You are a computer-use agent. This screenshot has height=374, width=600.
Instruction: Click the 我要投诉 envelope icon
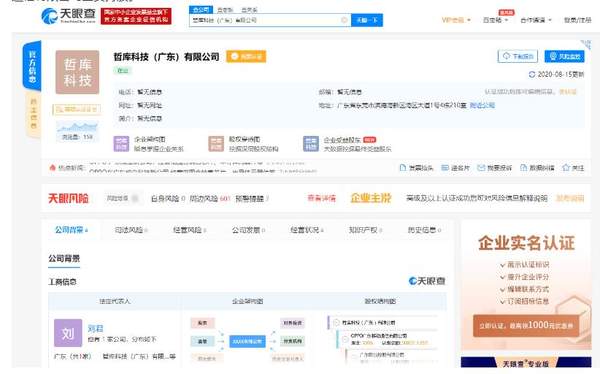coord(481,168)
